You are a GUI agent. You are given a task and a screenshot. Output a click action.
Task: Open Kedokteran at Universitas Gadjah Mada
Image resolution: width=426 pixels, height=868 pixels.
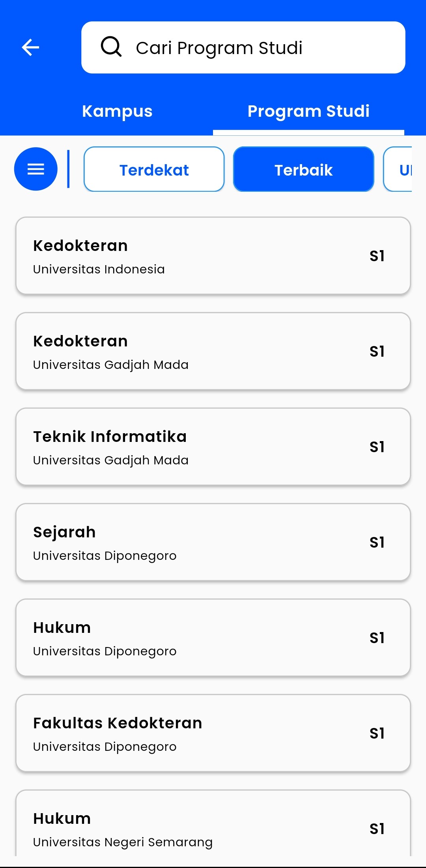click(x=213, y=351)
